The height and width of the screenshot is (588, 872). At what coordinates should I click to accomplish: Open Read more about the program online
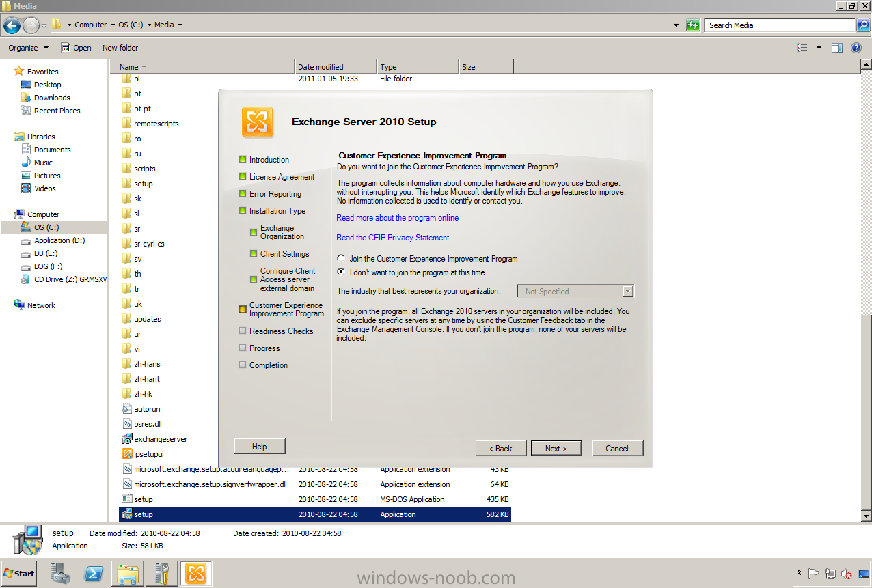[398, 218]
